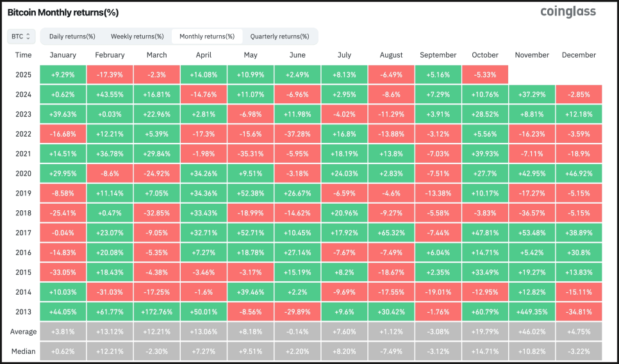Click the Time column header
Viewport: 619px width, 364px height.
click(24, 55)
